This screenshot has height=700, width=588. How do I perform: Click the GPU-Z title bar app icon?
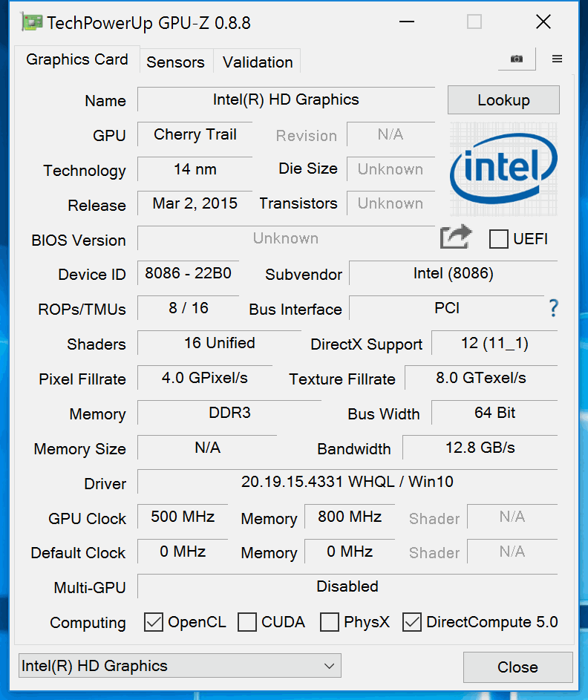point(32,22)
